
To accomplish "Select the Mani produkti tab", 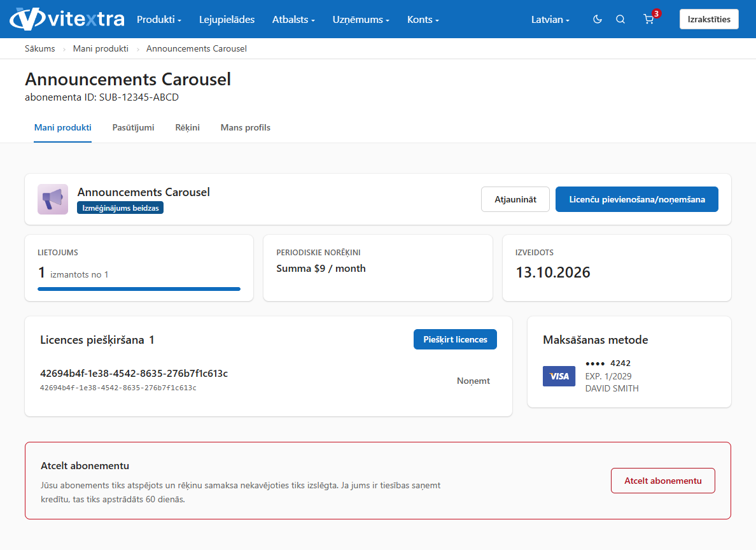I will (x=62, y=127).
